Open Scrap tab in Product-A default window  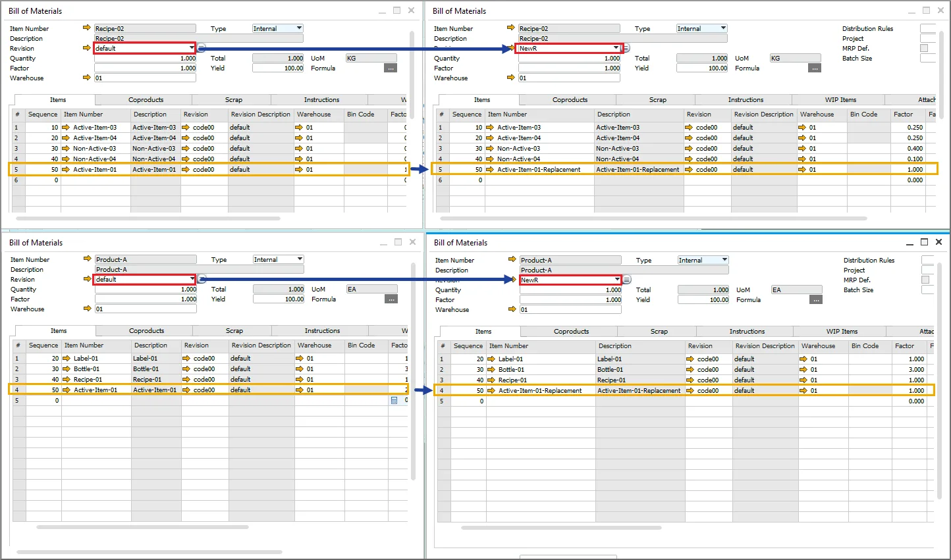click(x=234, y=331)
